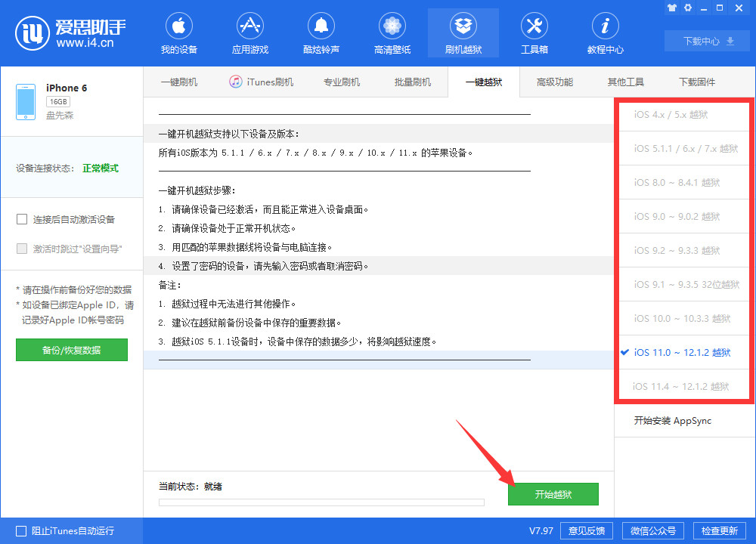Go to 酷炫铃声 ringtones section

(x=321, y=33)
